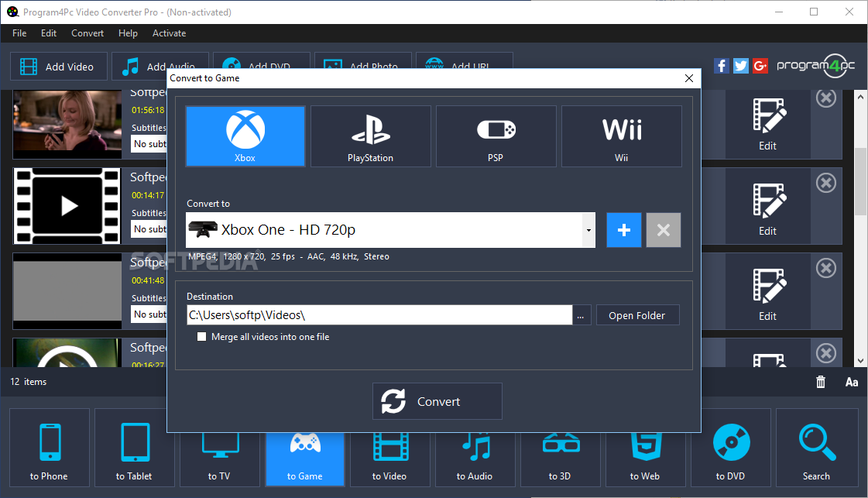Viewport: 868px width, 498px height.
Task: Click the MPEG4 1280 x 720 profile details text
Action: [288, 256]
